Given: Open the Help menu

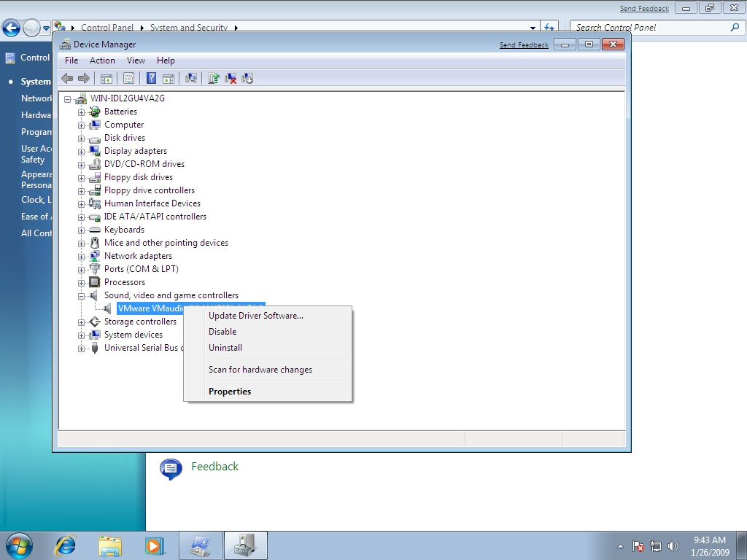Looking at the screenshot, I should coord(166,61).
